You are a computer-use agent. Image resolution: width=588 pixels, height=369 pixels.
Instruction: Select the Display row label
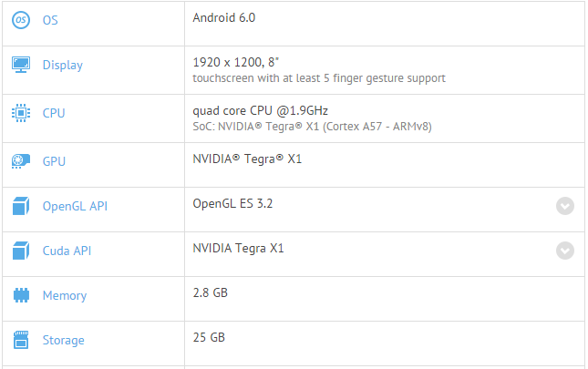pyautogui.click(x=63, y=65)
